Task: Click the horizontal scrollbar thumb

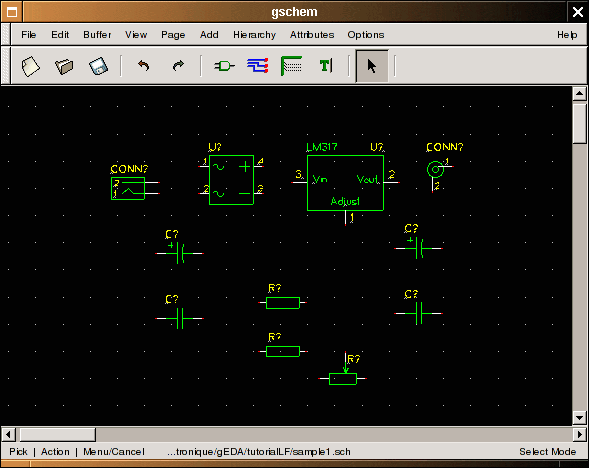Action: tap(57, 435)
